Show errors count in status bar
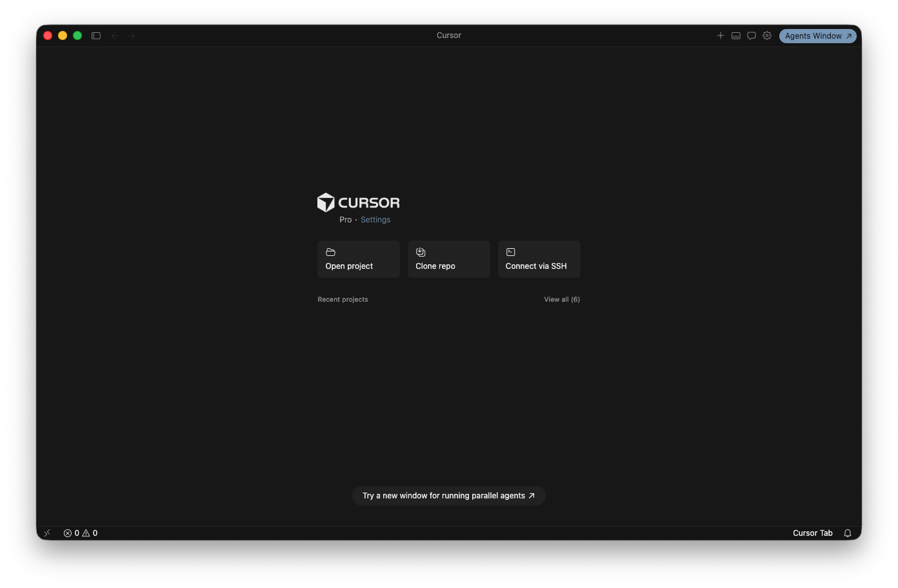The height and width of the screenshot is (588, 898). pyautogui.click(x=72, y=533)
